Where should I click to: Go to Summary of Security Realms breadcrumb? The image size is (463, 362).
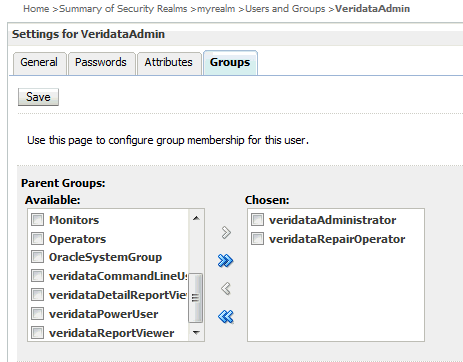tap(123, 9)
